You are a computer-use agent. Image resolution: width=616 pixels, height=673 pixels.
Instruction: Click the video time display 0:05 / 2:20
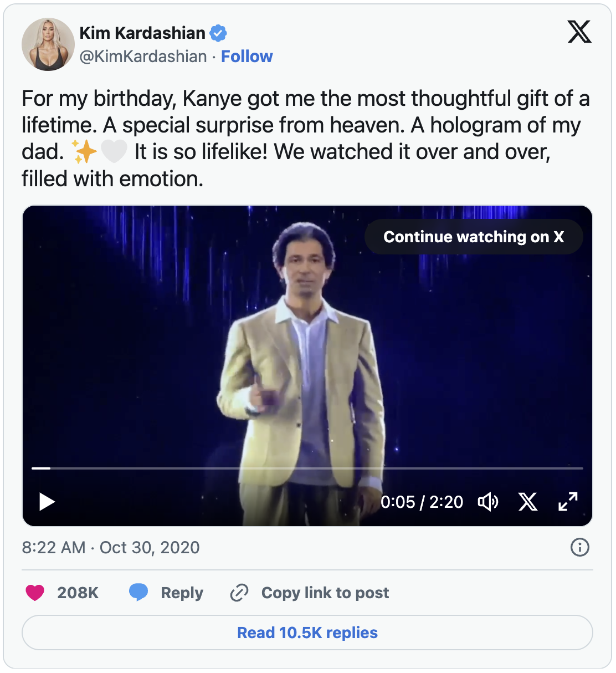(x=422, y=502)
